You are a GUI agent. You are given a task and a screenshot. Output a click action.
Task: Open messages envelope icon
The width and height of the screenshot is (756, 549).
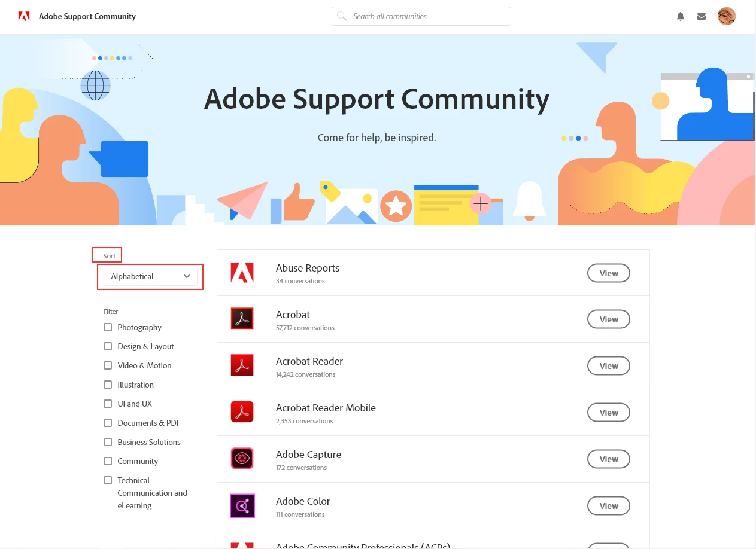point(702,17)
